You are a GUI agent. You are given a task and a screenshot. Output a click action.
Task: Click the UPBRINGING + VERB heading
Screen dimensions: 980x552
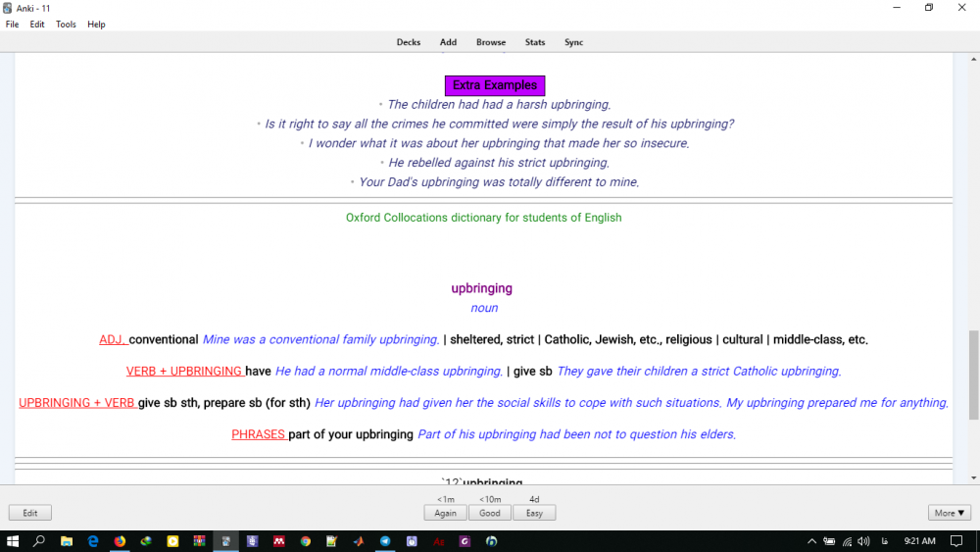click(77, 403)
